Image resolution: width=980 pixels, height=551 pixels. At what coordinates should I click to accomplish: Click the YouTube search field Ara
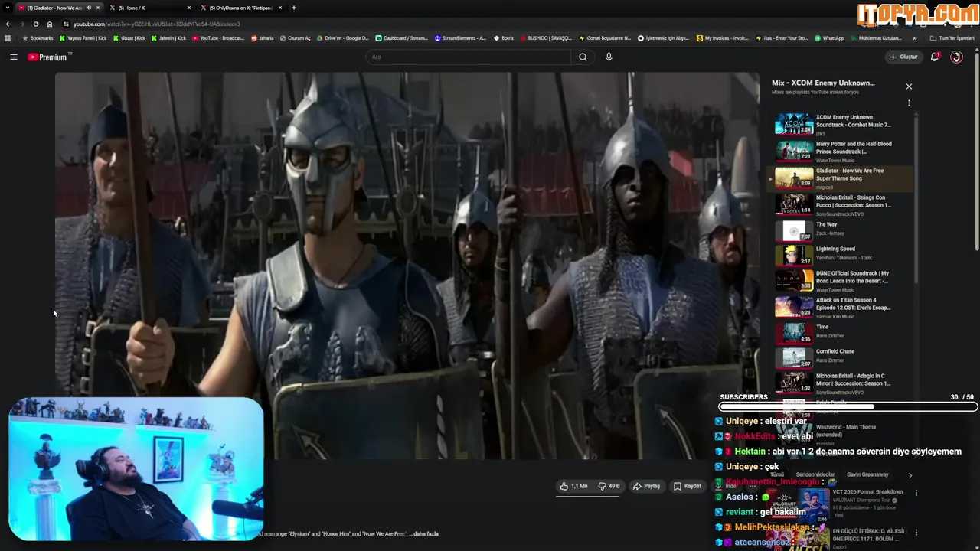pyautogui.click(x=468, y=57)
